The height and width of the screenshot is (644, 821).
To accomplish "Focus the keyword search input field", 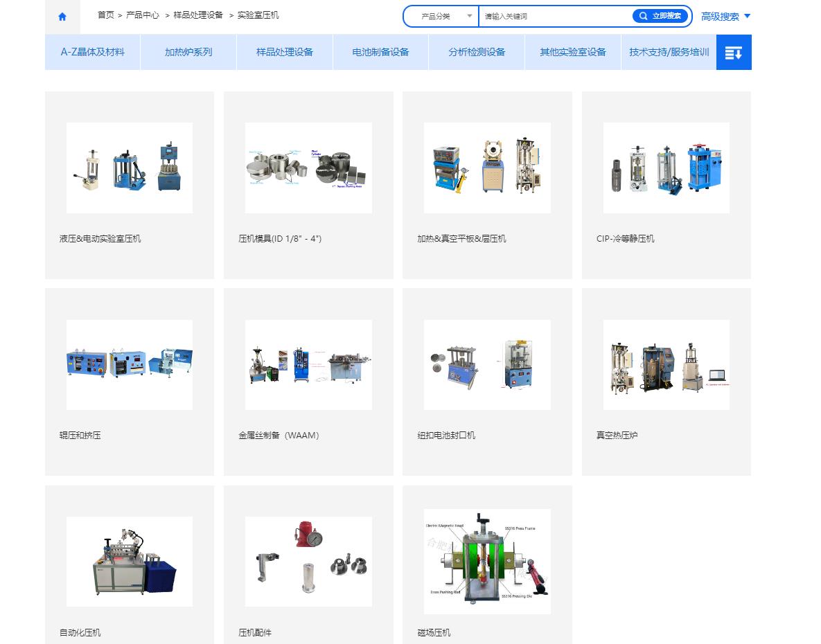I will [554, 16].
